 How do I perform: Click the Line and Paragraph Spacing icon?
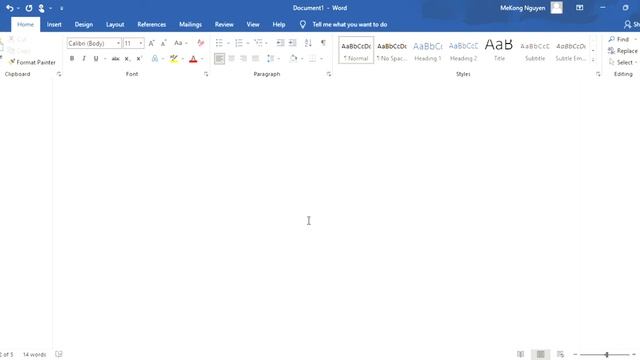point(270,58)
